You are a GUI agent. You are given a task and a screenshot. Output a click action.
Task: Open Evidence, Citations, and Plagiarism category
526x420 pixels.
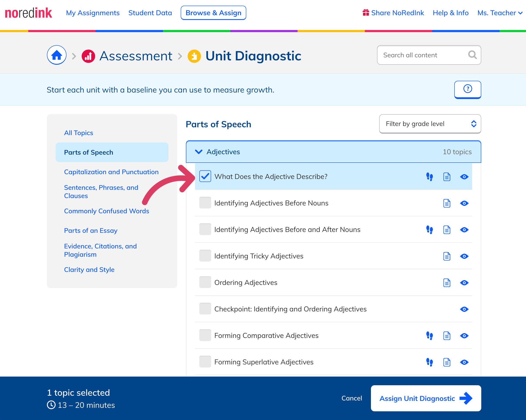[x=100, y=250]
